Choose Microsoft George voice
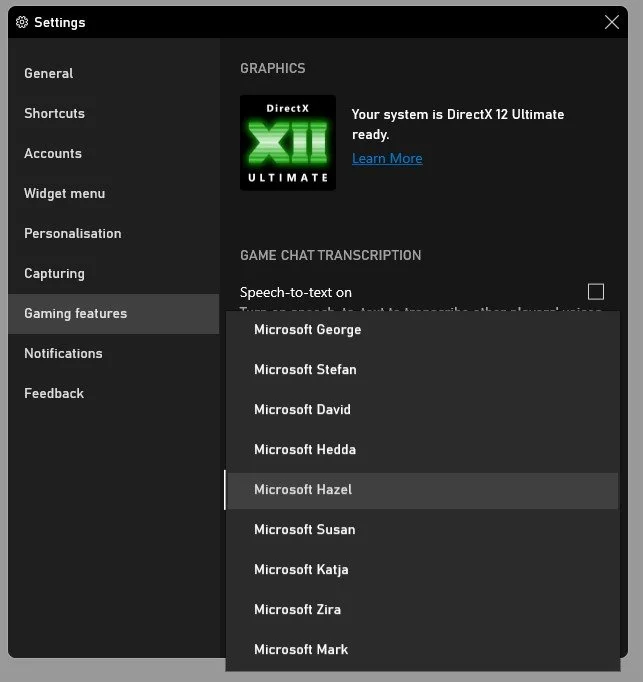The width and height of the screenshot is (643, 682). point(422,330)
